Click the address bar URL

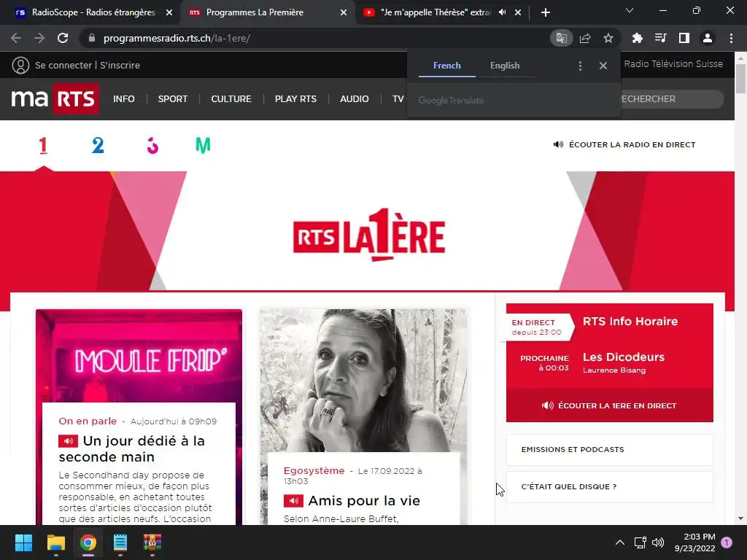tap(177, 38)
